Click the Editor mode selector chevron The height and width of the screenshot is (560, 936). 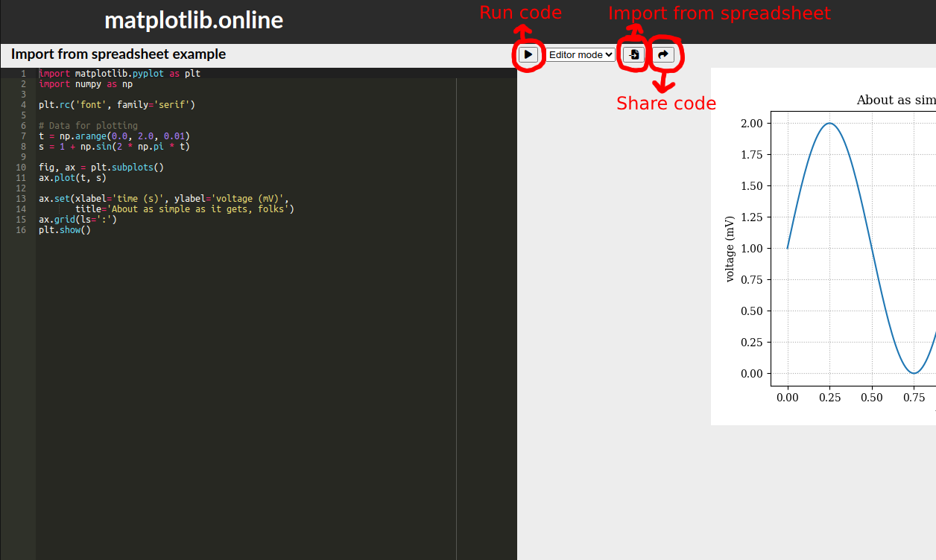tap(610, 54)
